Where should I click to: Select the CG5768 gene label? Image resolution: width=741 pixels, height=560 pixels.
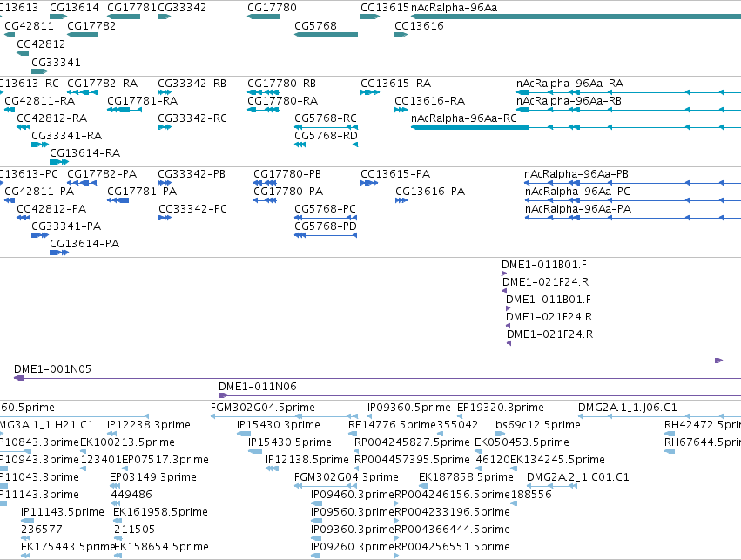tap(316, 25)
